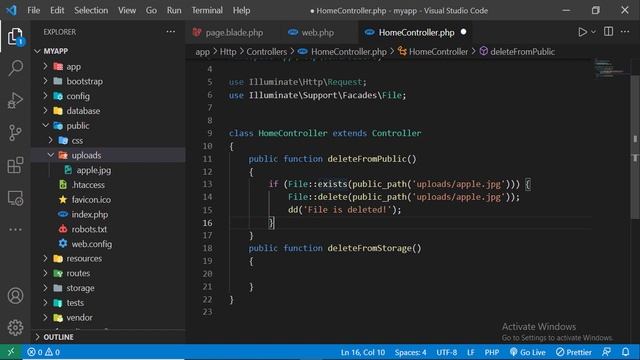Image resolution: width=640 pixels, height=360 pixels.
Task: Change end of line sequence LF
Action: [x=471, y=352]
